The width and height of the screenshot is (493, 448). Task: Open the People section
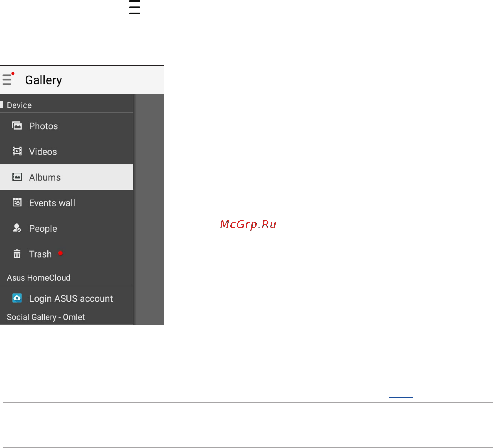pyautogui.click(x=67, y=228)
